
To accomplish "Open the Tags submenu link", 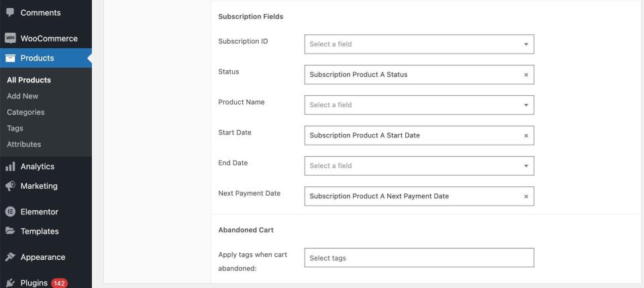I will coord(15,128).
